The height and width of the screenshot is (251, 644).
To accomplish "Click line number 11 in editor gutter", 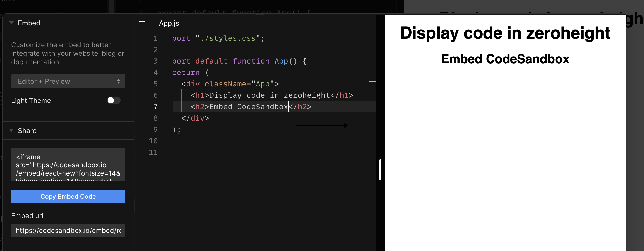I will point(153,152).
